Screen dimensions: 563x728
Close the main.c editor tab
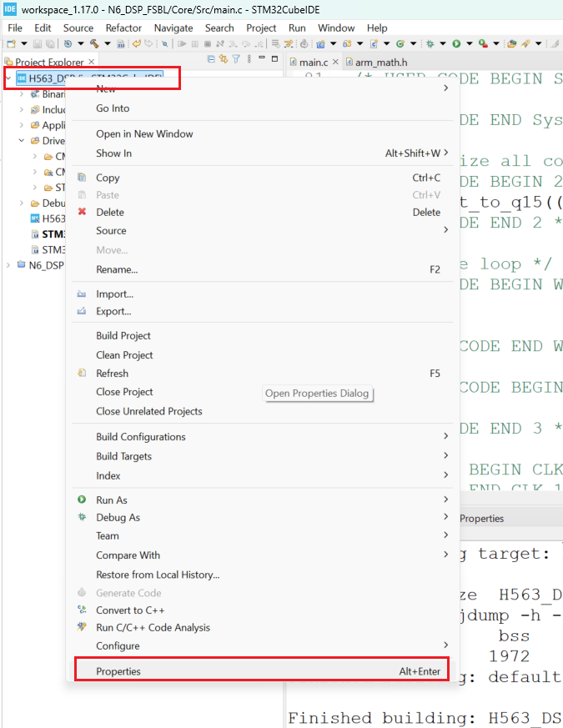335,62
